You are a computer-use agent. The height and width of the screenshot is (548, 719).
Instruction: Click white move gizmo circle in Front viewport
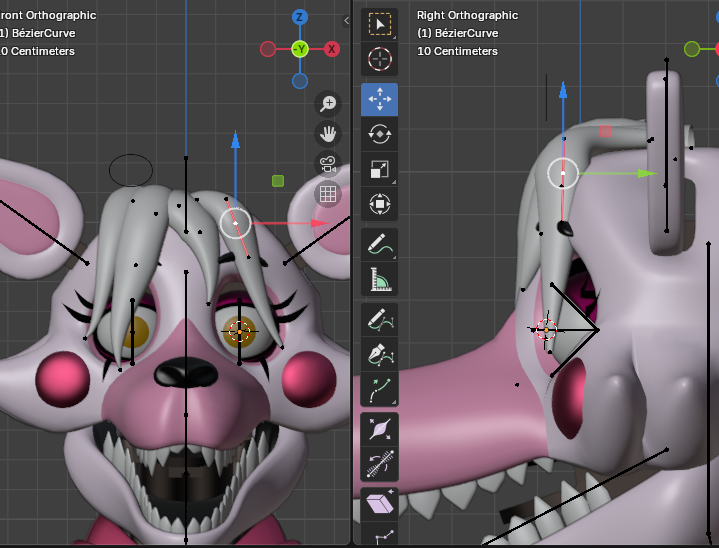pos(235,223)
